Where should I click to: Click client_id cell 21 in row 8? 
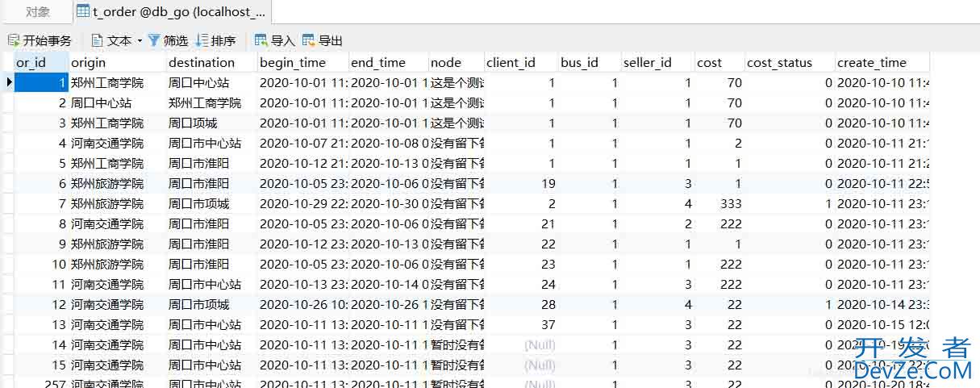click(521, 223)
